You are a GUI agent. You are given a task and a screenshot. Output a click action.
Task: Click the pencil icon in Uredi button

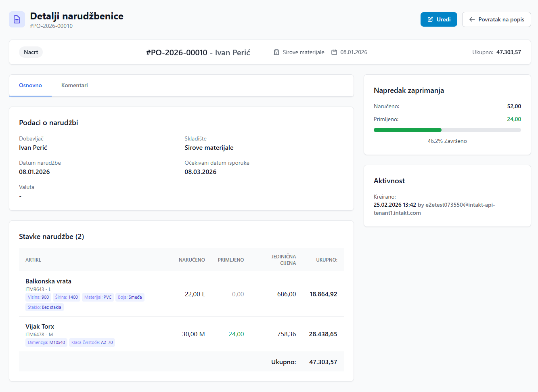[430, 19]
